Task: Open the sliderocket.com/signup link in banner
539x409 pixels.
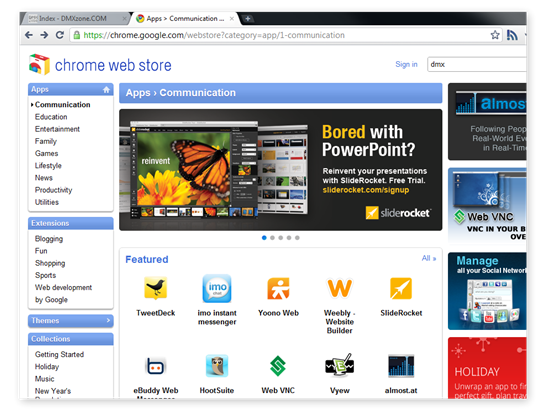Action: click(366, 190)
